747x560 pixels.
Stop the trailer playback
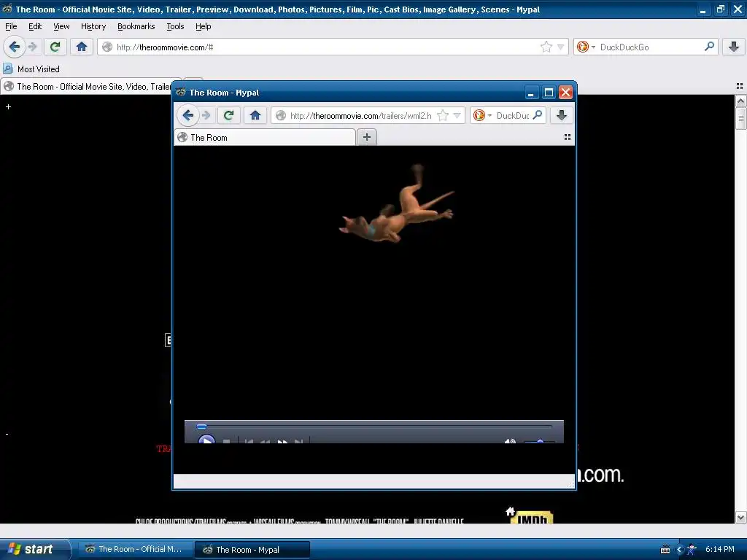(x=227, y=442)
